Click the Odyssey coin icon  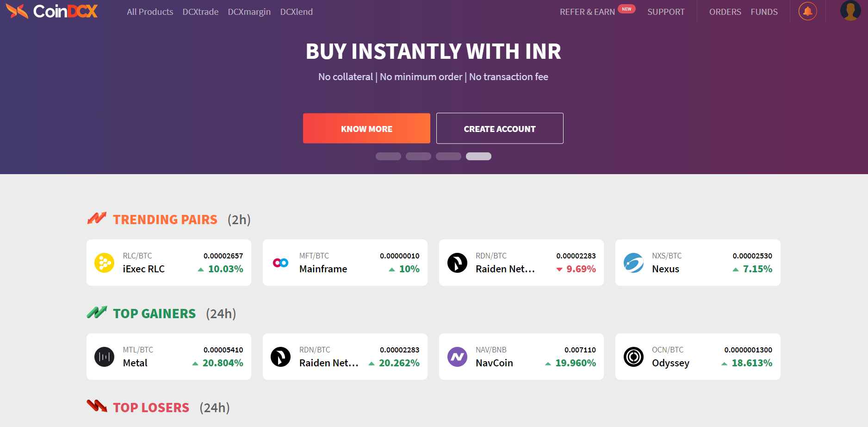pos(633,357)
